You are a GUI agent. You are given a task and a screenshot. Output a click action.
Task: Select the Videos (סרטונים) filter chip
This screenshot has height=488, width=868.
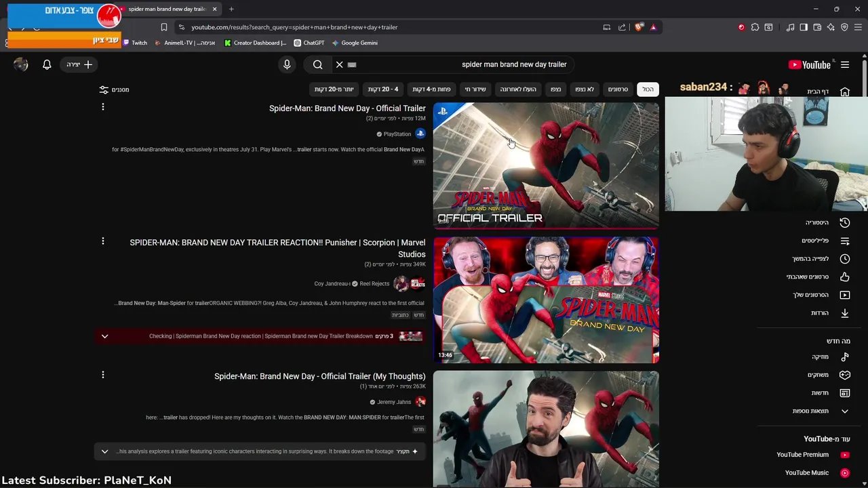point(618,89)
